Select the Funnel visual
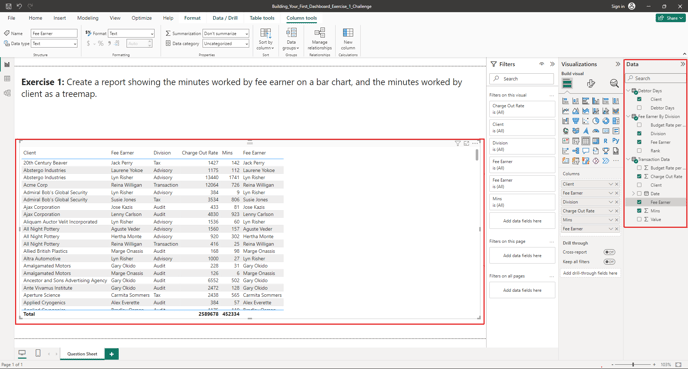 tap(576, 121)
